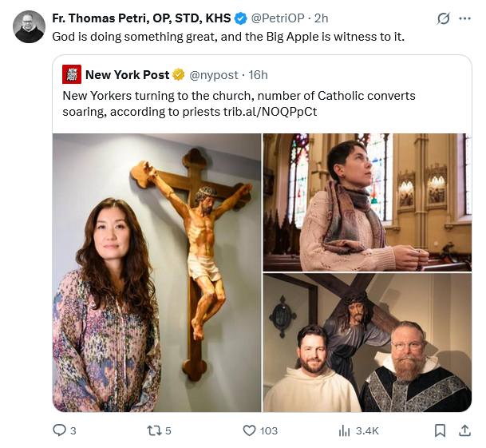This screenshot has width=486, height=448.
Task: Open the photo of woman praying in church
Action: [367, 202]
